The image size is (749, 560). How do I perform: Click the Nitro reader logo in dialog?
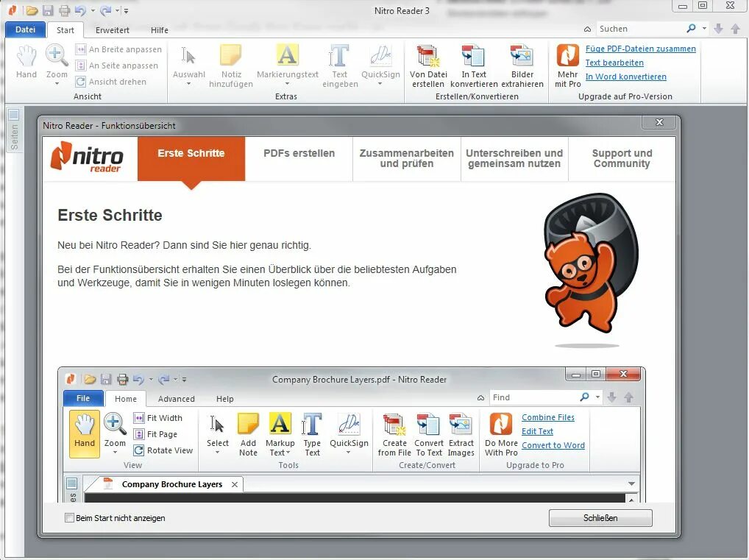pyautogui.click(x=87, y=157)
